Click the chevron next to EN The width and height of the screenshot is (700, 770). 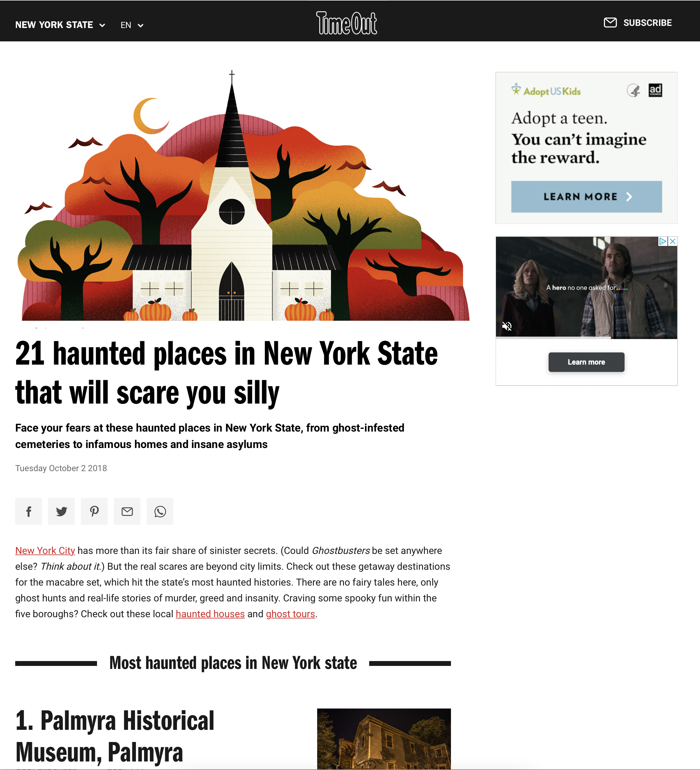coord(140,26)
